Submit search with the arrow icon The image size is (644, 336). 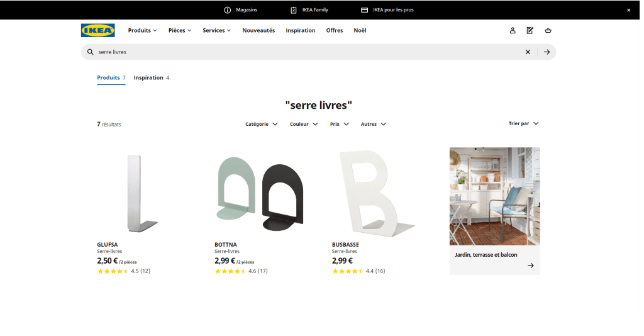pos(547,52)
